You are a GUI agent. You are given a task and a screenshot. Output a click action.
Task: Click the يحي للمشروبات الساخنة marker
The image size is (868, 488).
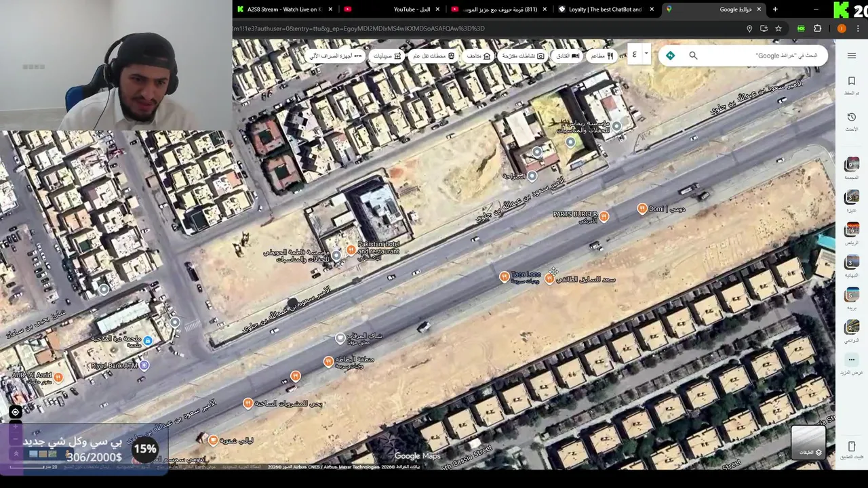(x=248, y=403)
